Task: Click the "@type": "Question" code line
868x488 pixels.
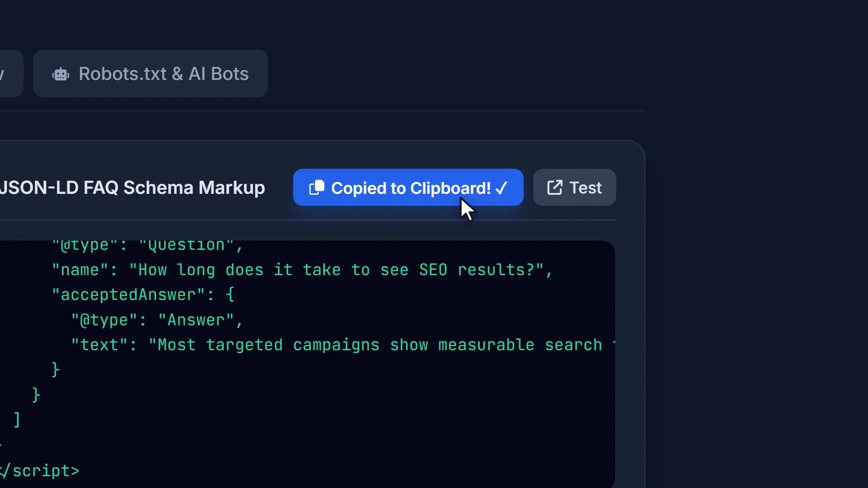Action: coord(147,245)
